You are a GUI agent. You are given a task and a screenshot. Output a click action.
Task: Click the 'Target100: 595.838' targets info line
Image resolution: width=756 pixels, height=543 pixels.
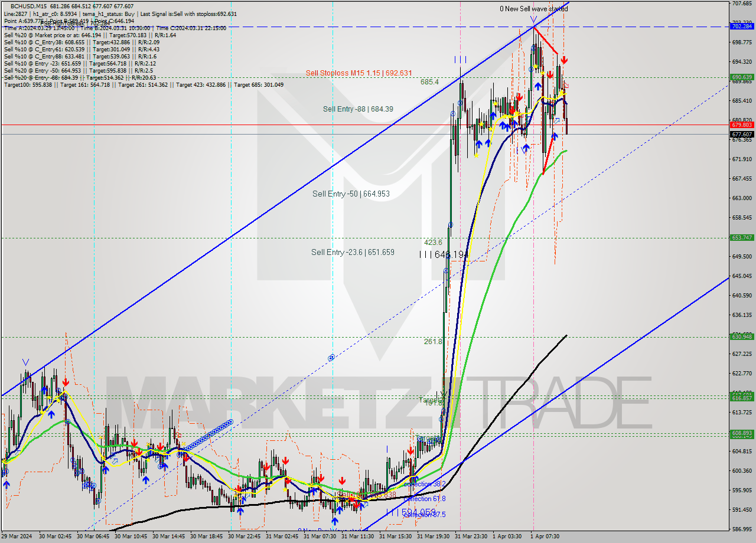pos(144,84)
